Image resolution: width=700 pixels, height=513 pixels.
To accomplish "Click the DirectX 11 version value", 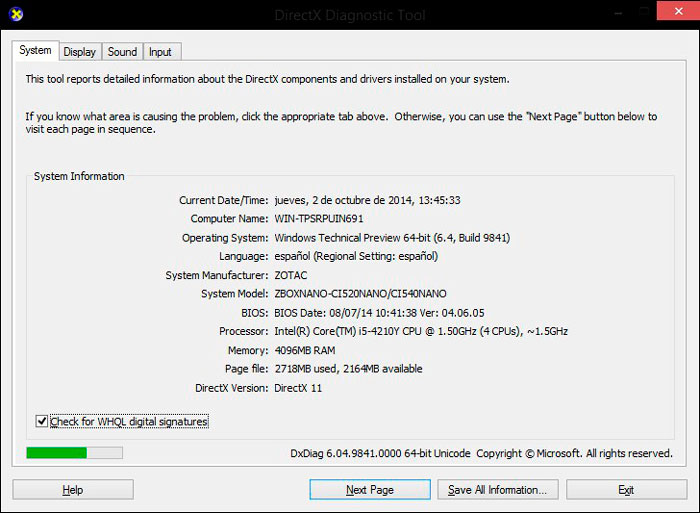I will click(298, 388).
